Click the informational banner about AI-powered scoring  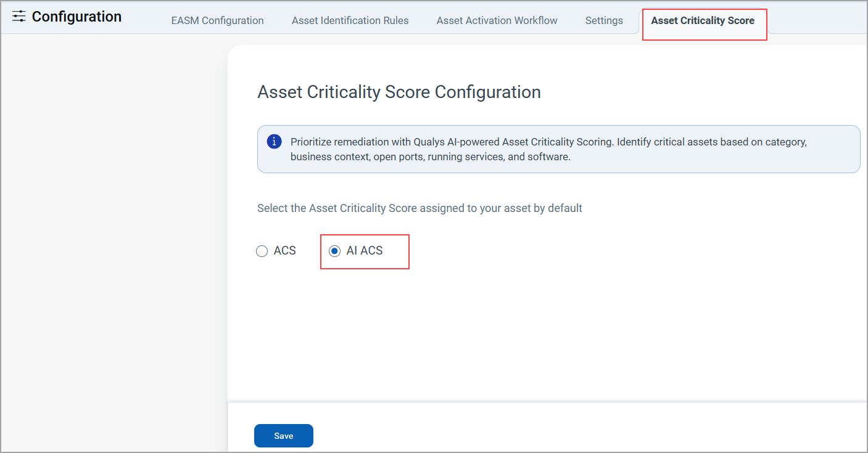pos(558,149)
